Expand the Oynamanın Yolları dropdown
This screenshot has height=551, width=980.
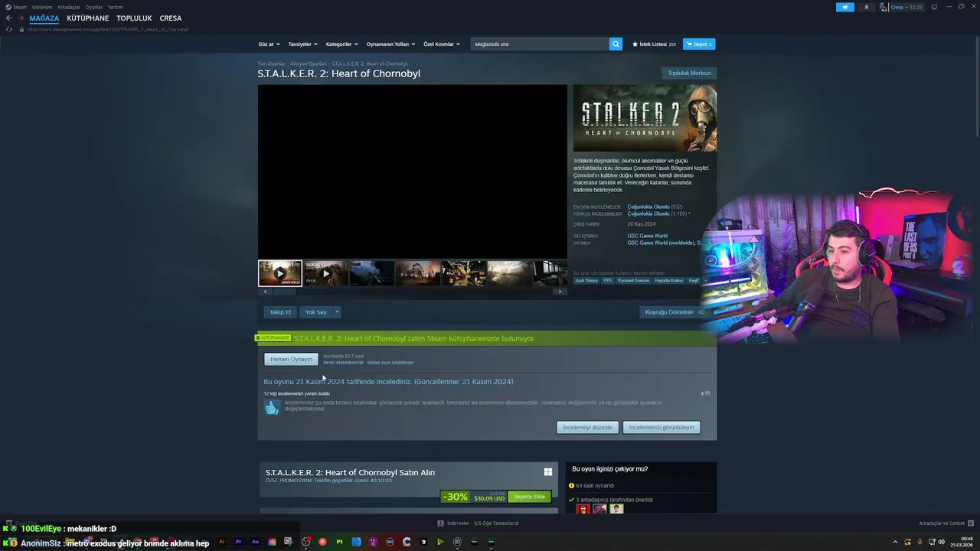390,44
